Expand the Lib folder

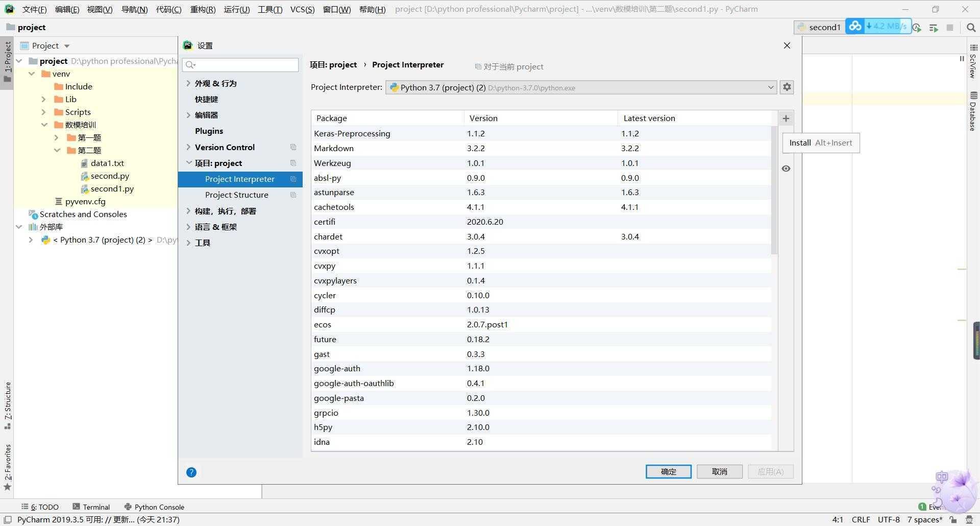[x=44, y=99]
